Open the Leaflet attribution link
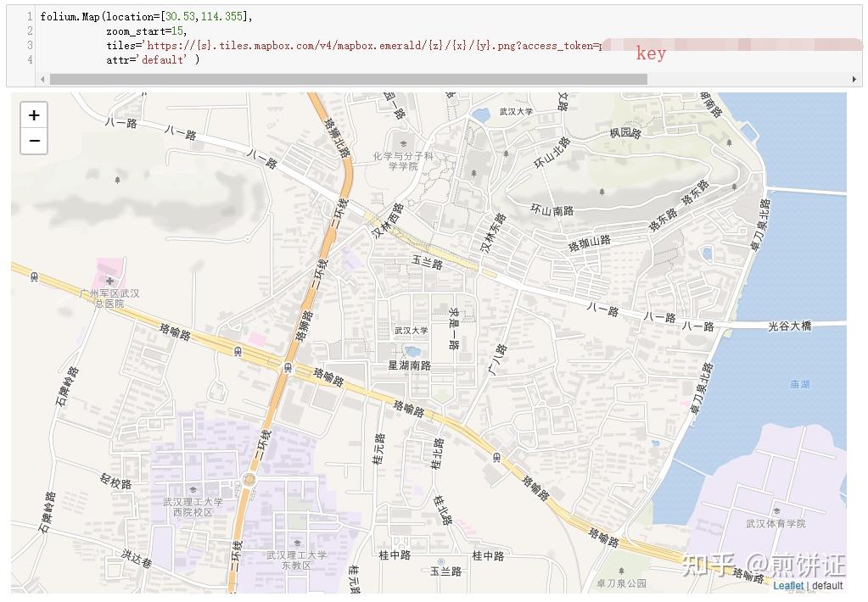Viewport: 868px width, 602px height. click(x=788, y=585)
